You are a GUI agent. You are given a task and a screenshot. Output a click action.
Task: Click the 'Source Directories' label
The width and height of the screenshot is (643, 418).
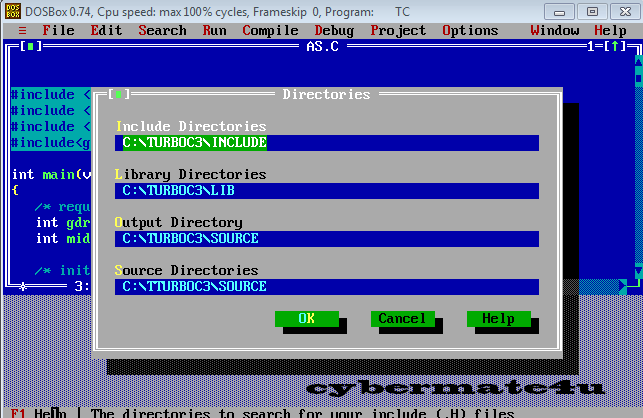(187, 271)
